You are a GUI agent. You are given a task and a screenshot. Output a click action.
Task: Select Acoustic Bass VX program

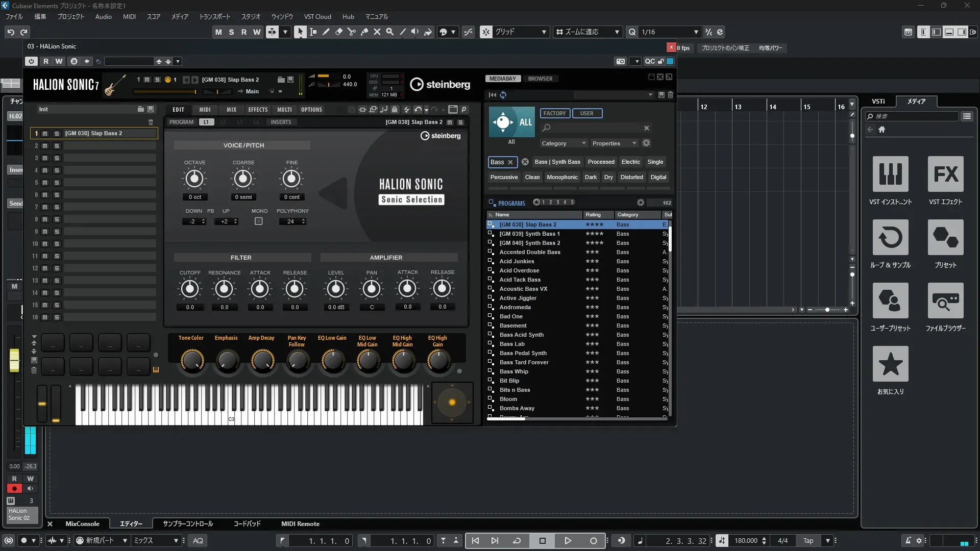tap(523, 289)
